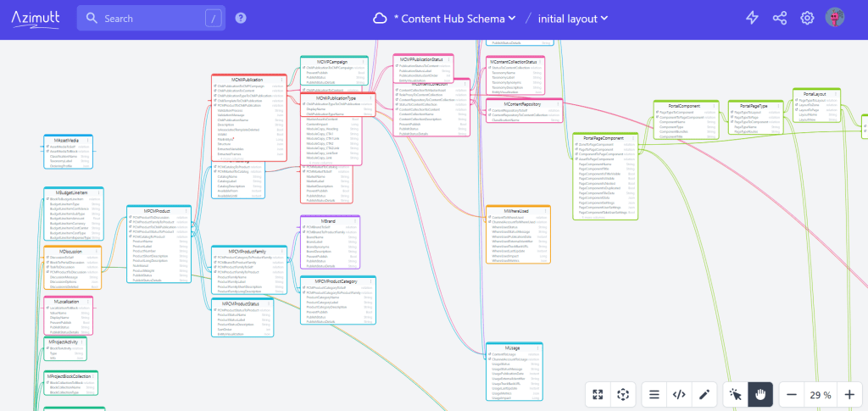Select the MPCMProduct table header

pos(159,210)
